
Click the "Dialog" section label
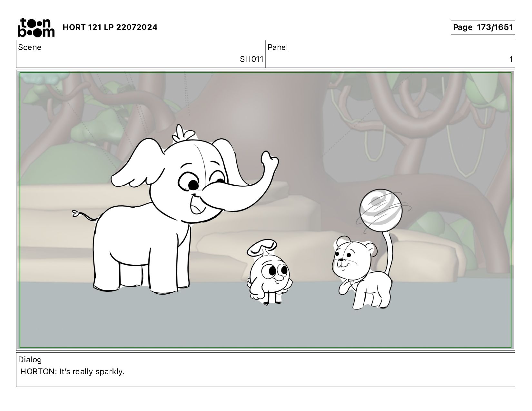(30, 360)
